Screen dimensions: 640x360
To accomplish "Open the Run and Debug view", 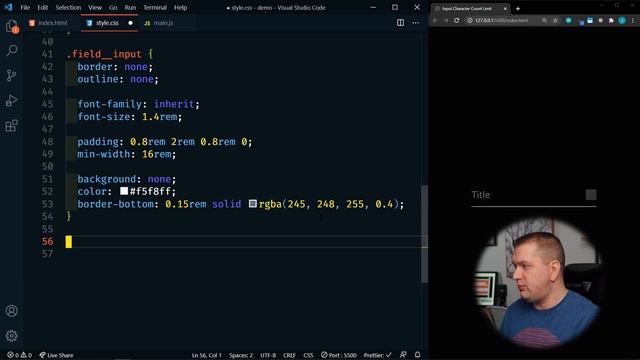I will click(11, 100).
